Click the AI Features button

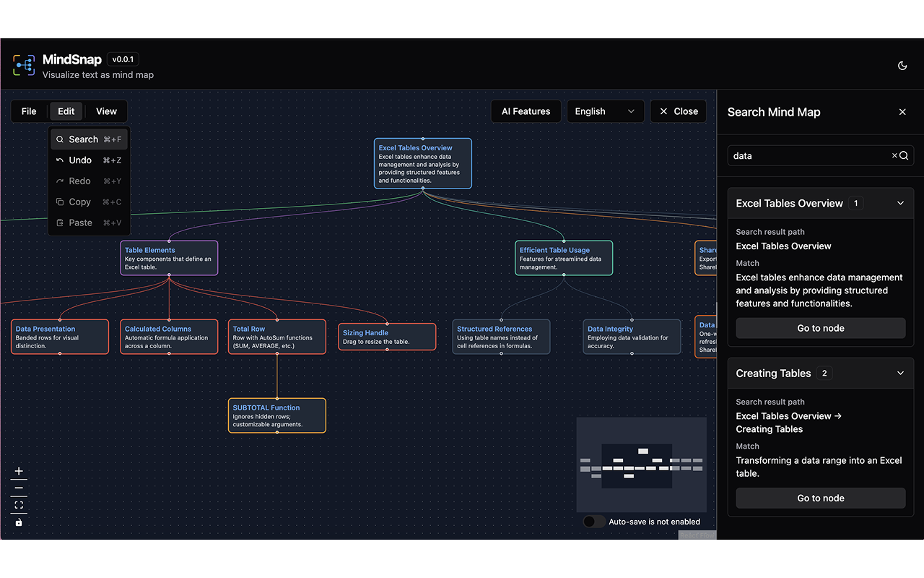point(526,111)
